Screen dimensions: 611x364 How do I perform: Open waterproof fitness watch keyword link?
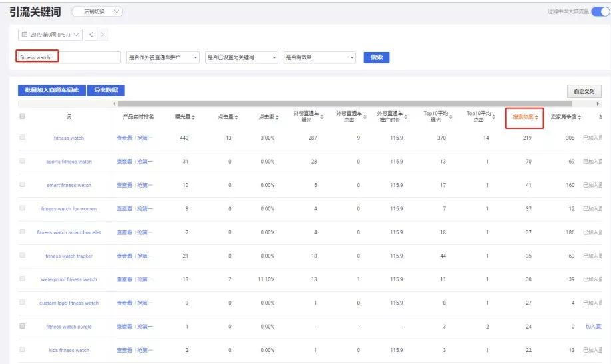pos(69,279)
